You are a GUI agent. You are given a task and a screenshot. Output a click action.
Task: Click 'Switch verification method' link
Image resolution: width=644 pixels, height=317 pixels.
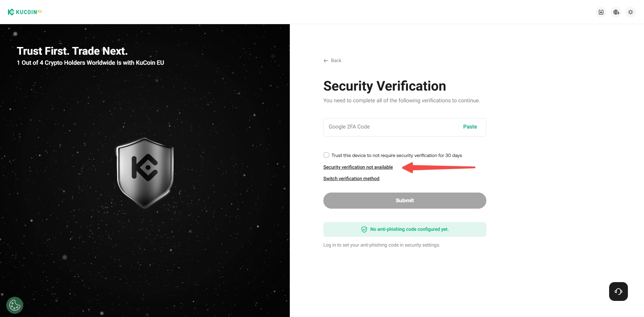pyautogui.click(x=351, y=178)
